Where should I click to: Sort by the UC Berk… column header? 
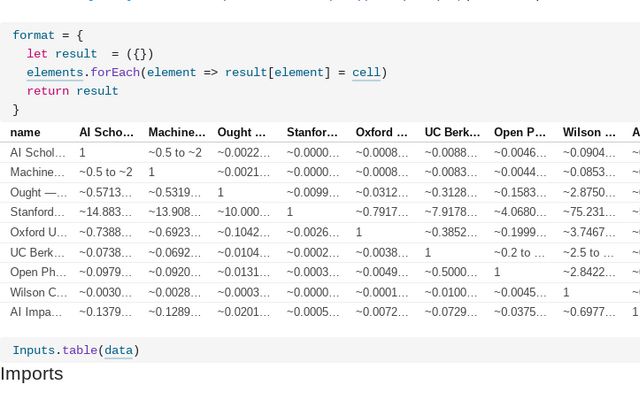pyautogui.click(x=452, y=132)
